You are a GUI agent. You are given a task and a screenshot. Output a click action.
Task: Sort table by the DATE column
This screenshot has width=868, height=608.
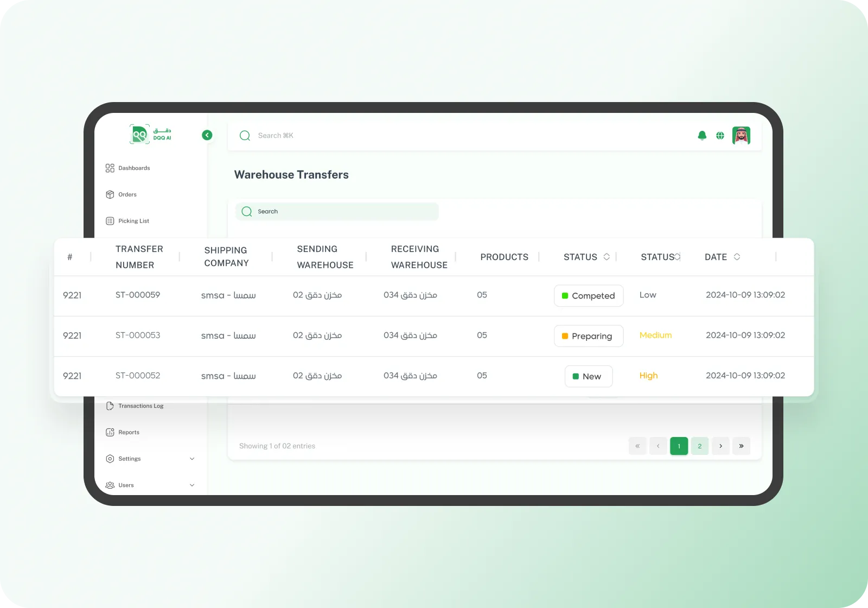(737, 257)
